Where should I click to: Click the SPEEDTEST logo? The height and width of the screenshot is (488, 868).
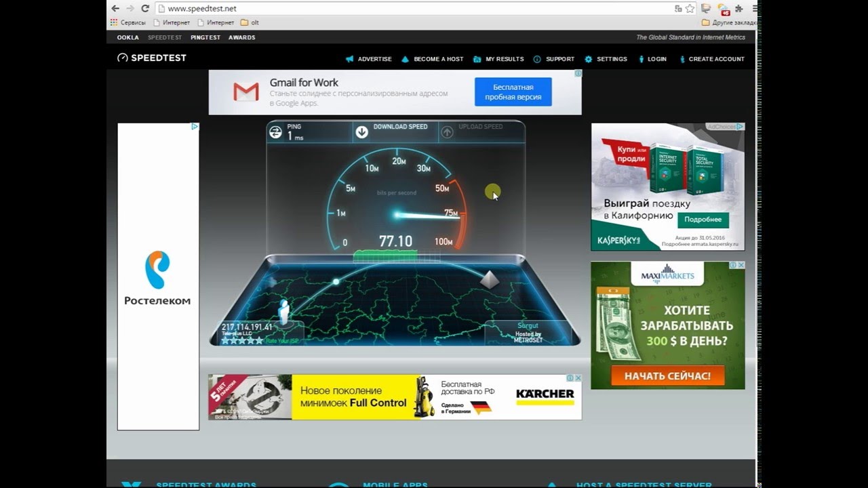pos(152,58)
